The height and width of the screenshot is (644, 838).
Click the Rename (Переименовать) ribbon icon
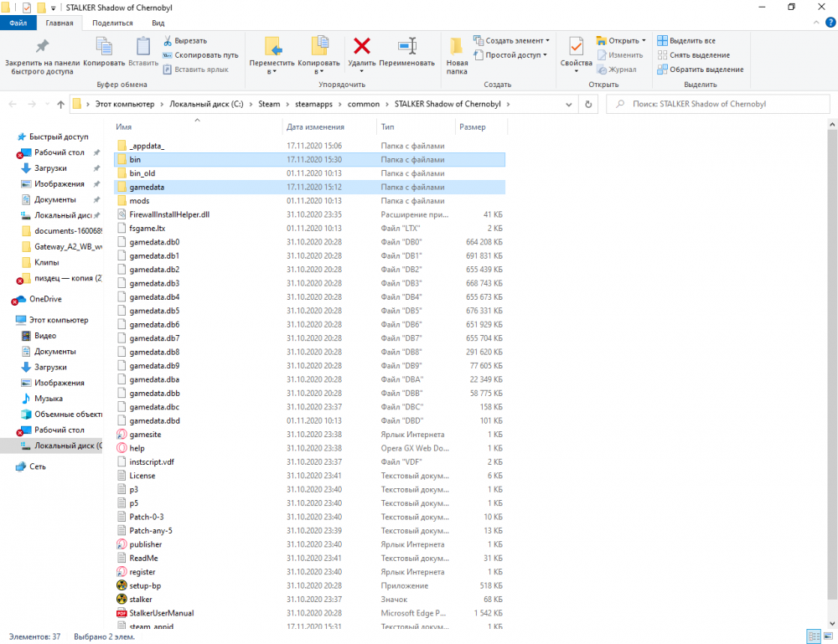[407, 47]
